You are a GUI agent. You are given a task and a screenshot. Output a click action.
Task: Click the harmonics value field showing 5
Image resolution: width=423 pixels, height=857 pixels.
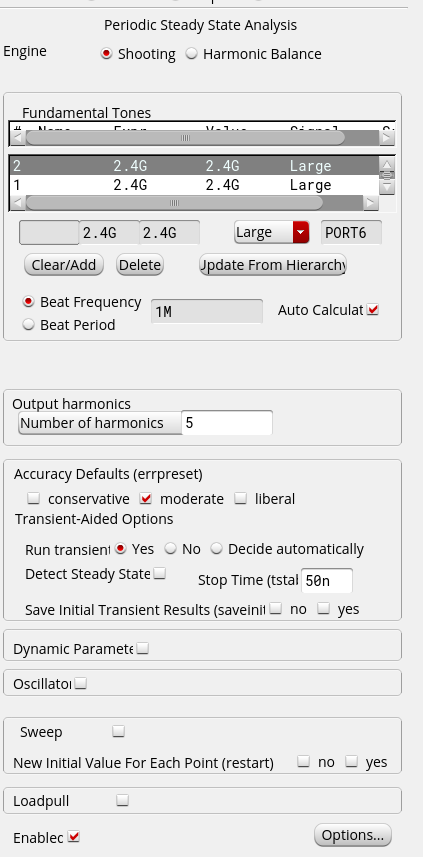(227, 423)
